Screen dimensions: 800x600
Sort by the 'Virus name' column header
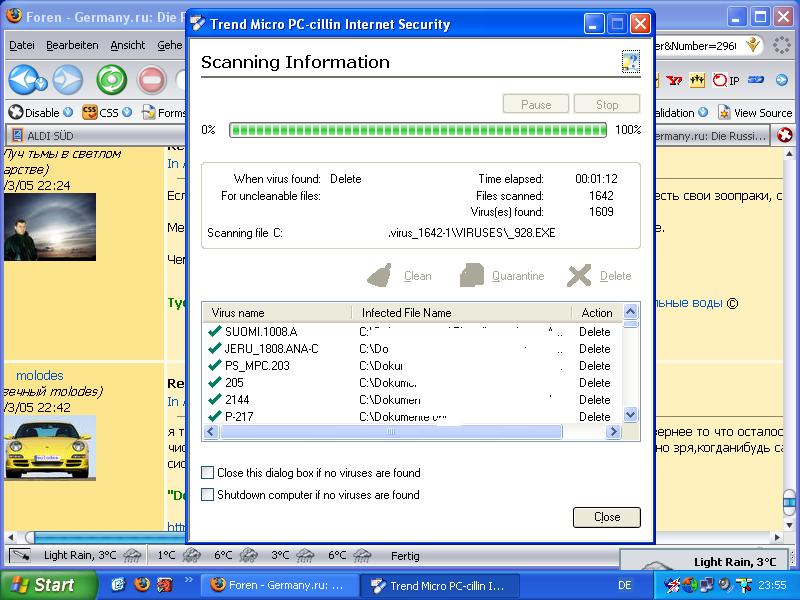278,313
